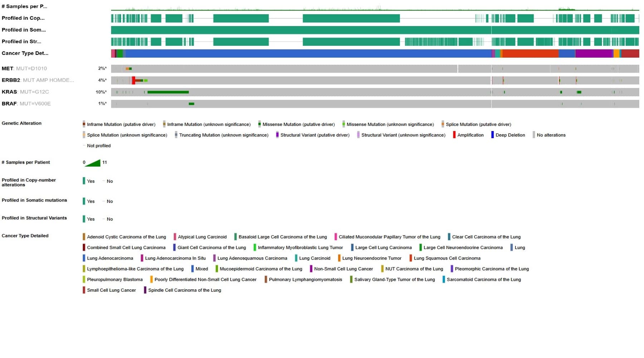This screenshot has height=358, width=644.
Task: Click the 'Cancer Type Det...' track header
Action: tap(25, 53)
